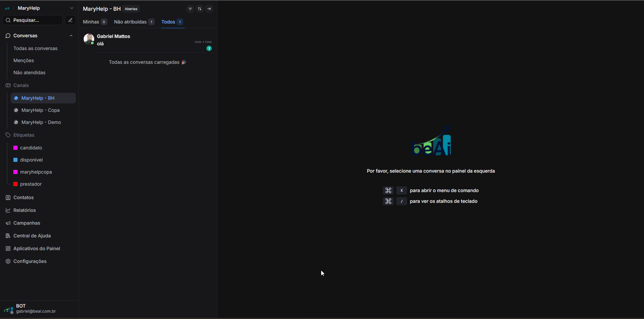Select the red prestador label swatch
Screen dimensions: 644x319
[x=15, y=184]
